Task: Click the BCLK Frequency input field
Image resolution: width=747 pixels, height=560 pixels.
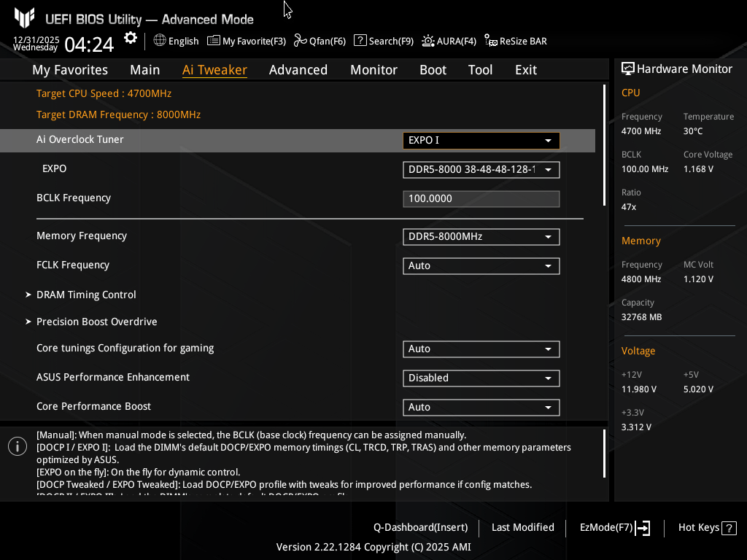Action: coord(481,199)
